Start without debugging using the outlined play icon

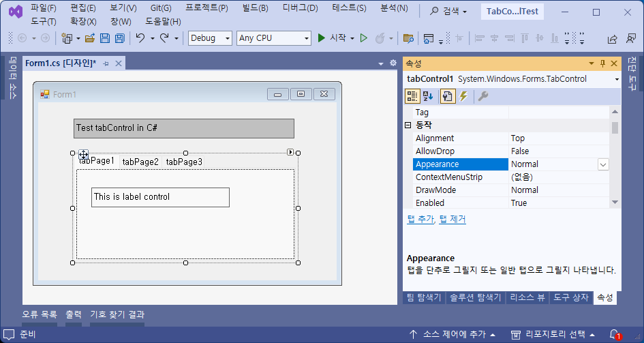click(x=363, y=38)
